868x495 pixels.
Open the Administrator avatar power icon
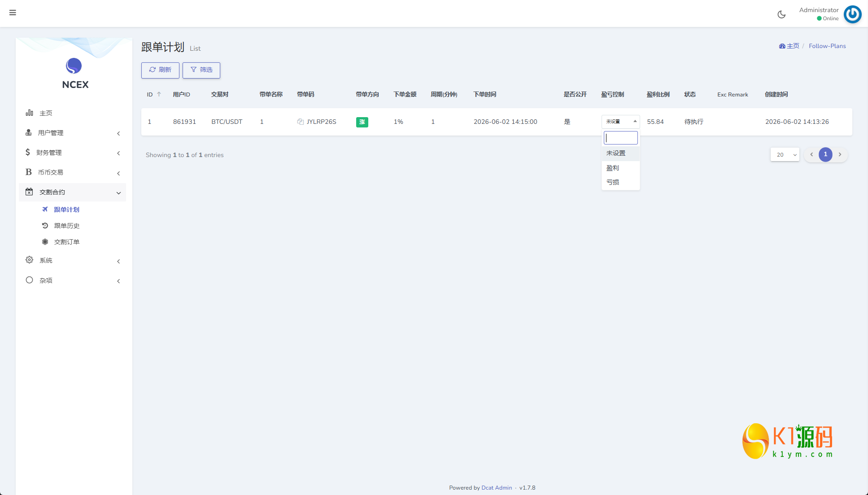(x=852, y=14)
